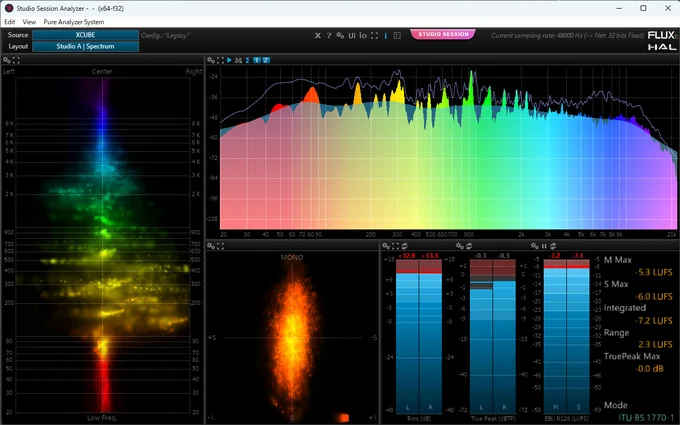Click the -7.1 S loudness peak value
The height and width of the screenshot is (425, 680).
578,256
